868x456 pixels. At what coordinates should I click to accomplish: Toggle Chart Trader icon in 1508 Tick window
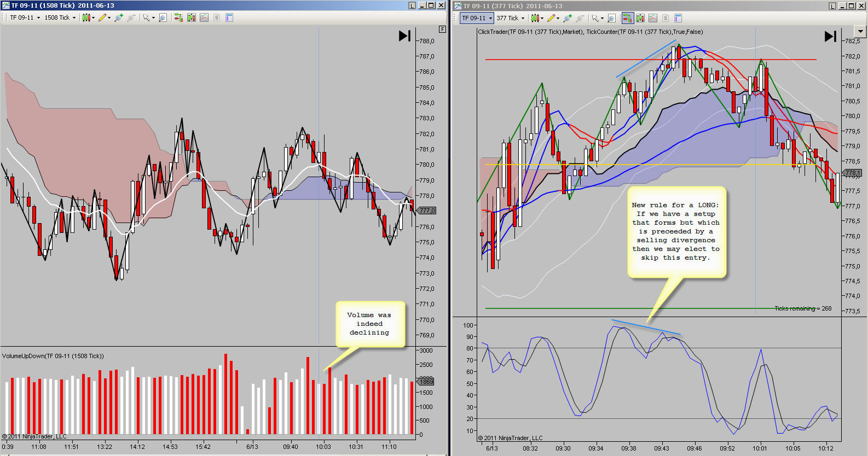[x=178, y=17]
